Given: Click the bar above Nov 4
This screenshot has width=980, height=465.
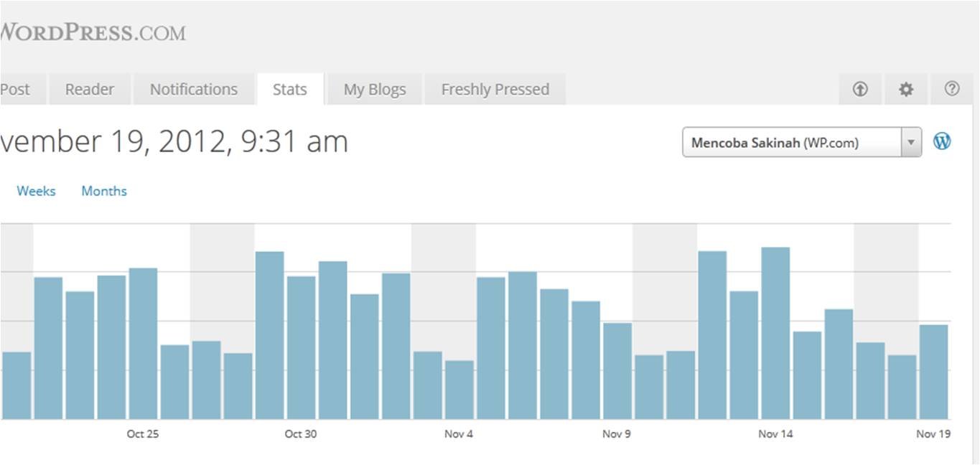Looking at the screenshot, I should 459,390.
